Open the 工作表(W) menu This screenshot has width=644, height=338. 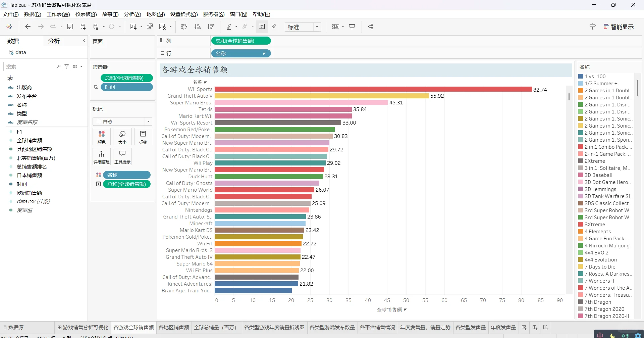tap(58, 14)
